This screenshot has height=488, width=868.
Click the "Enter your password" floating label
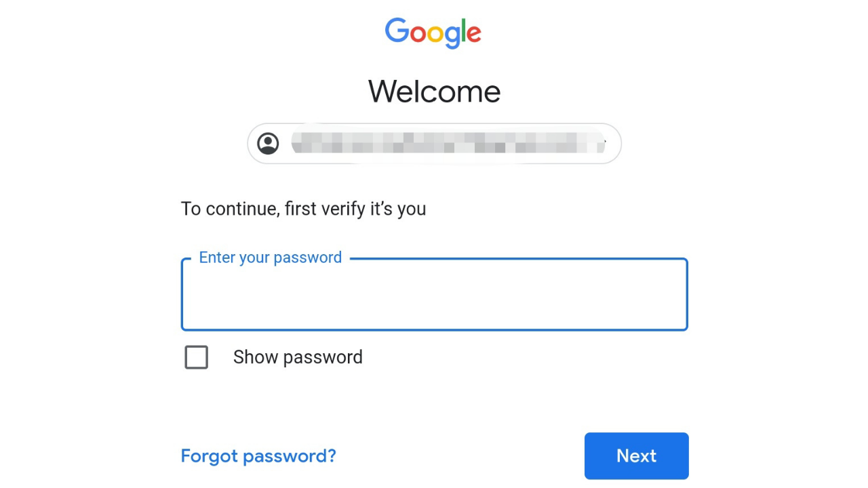click(271, 258)
